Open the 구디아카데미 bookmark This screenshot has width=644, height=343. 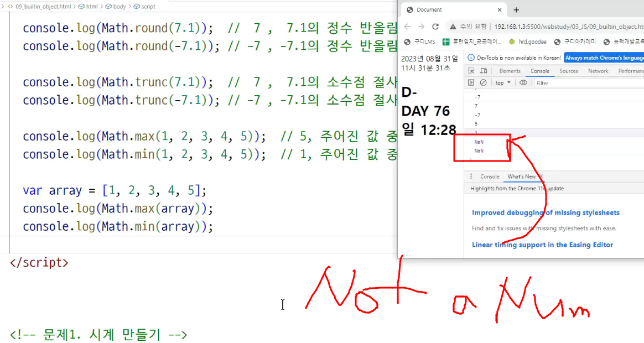coord(575,41)
